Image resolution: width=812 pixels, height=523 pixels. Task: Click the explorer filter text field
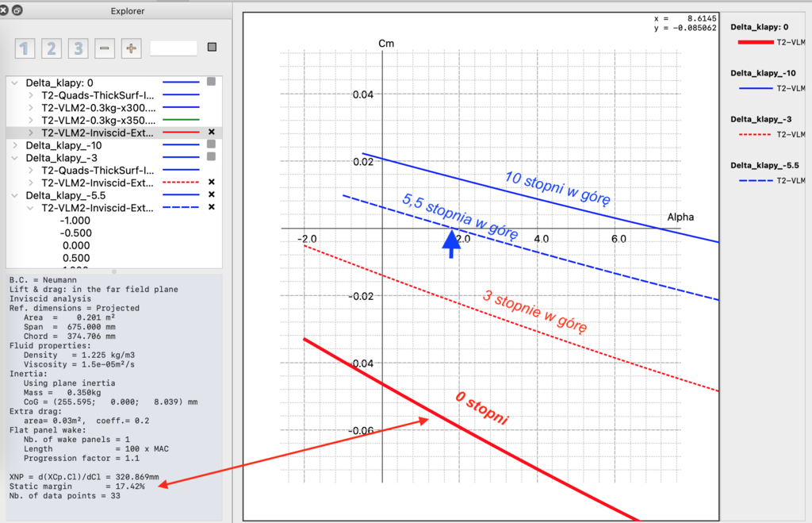click(173, 48)
